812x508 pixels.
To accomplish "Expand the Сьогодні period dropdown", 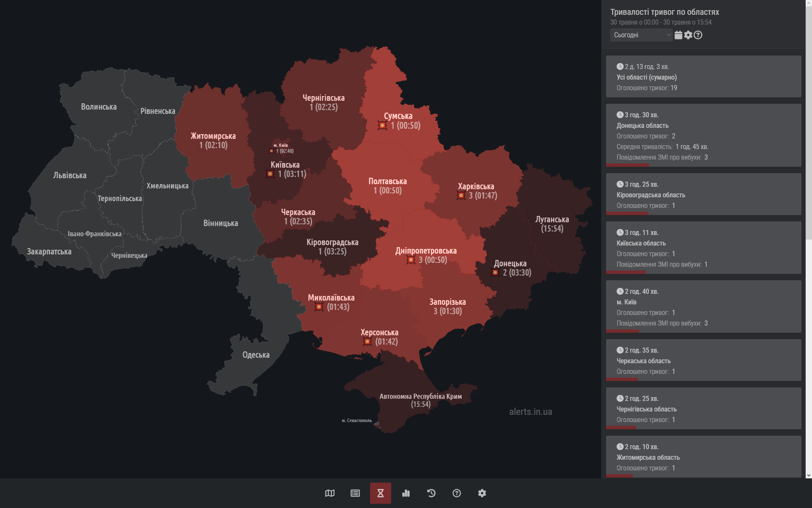I will click(641, 35).
